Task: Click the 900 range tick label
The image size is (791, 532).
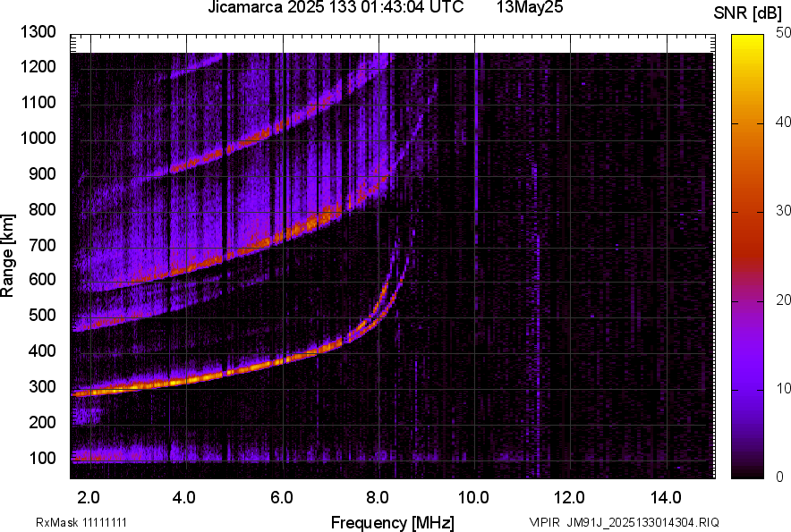Action: 42,173
